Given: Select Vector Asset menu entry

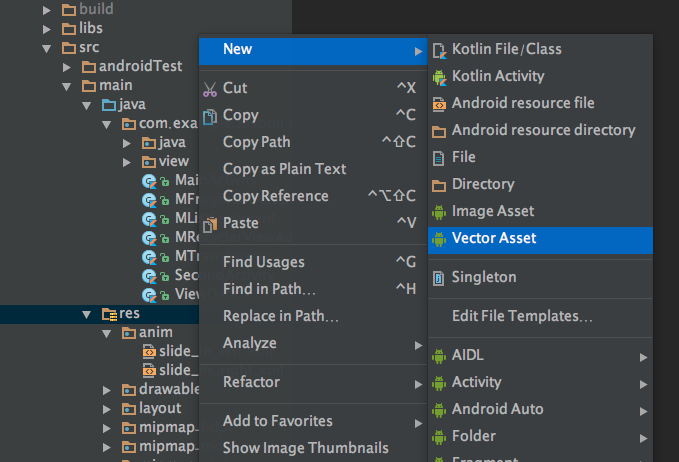Looking at the screenshot, I should 494,238.
